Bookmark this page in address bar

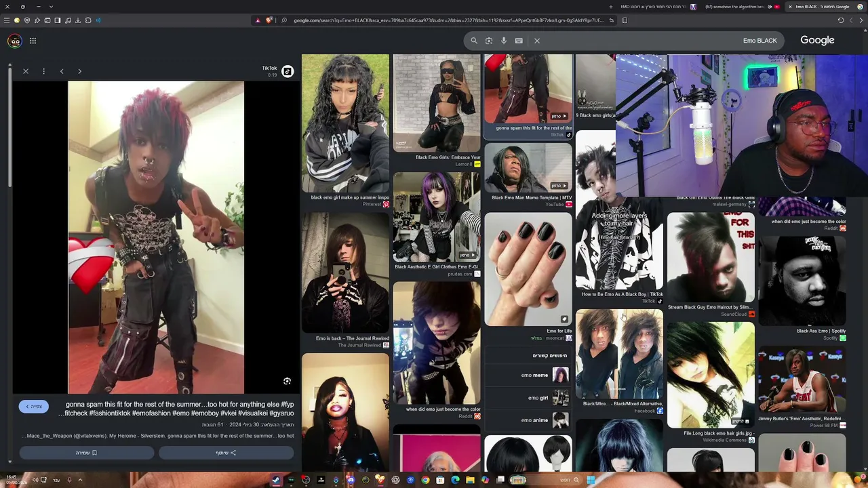625,20
